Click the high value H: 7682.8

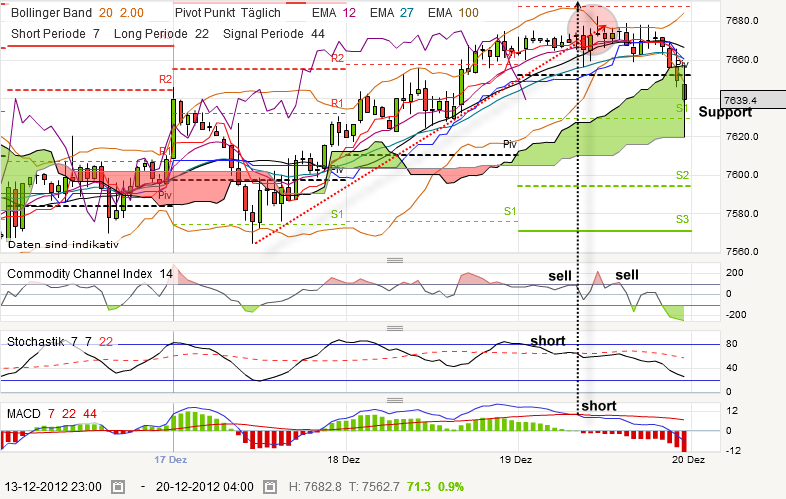point(315,487)
